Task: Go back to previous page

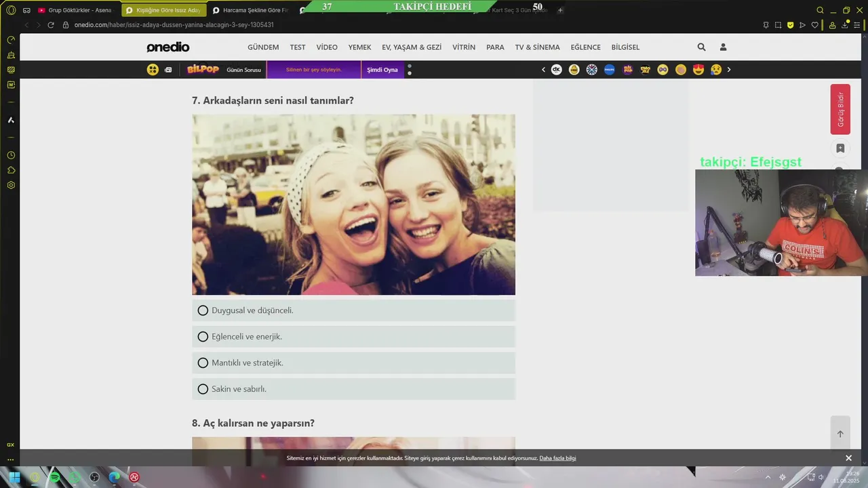Action: [x=26, y=25]
